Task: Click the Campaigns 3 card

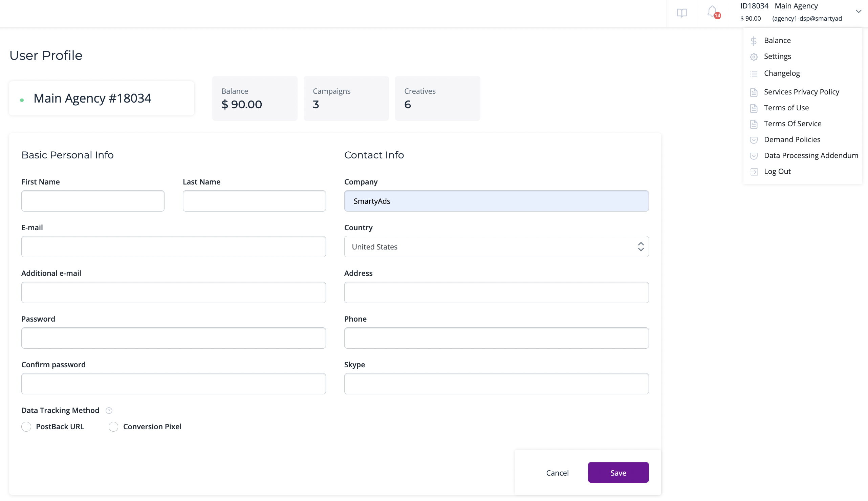Action: pos(346,99)
